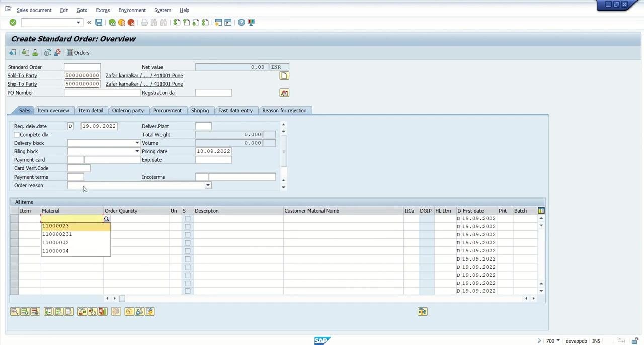This screenshot has width=644, height=345.
Task: Click the Find binoculars icon
Action: click(x=154, y=22)
